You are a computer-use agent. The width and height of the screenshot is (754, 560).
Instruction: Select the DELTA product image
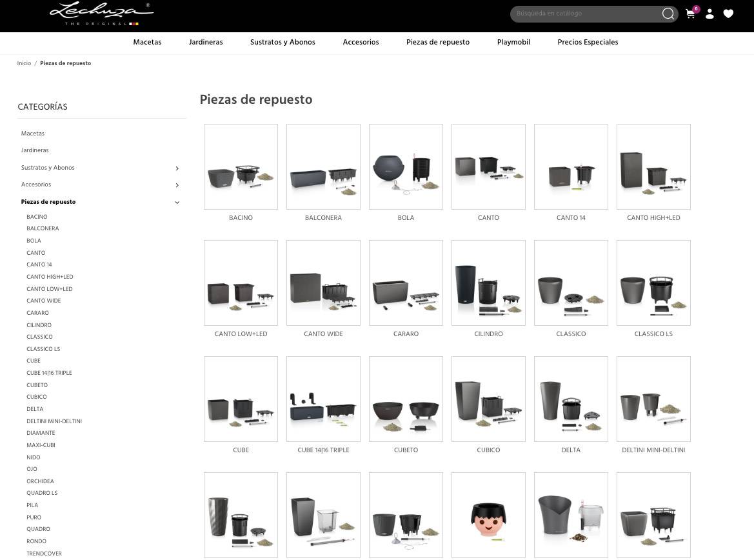point(571,399)
